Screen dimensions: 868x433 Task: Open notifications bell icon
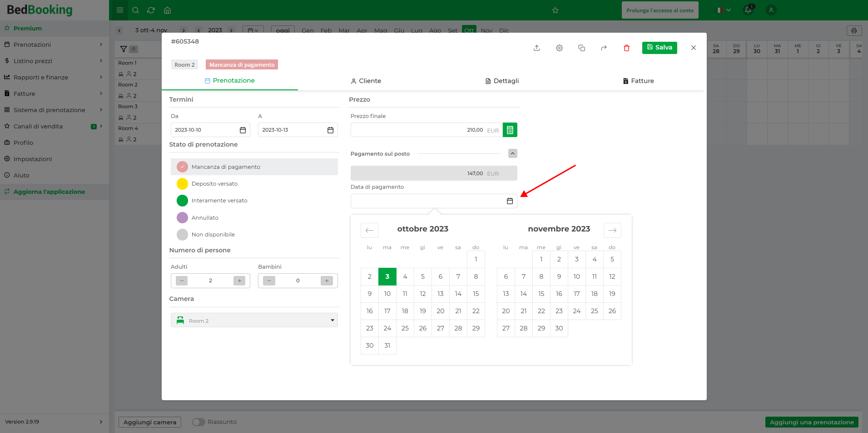[748, 10]
